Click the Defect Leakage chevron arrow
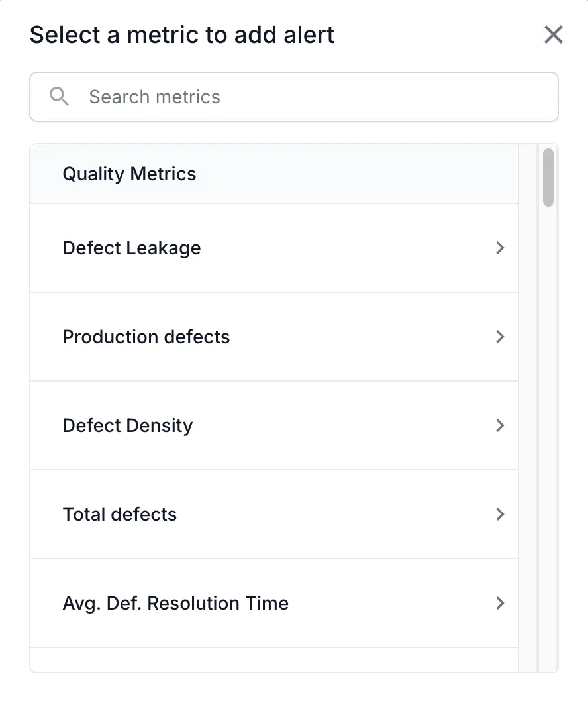This screenshot has width=588, height=701. (500, 248)
